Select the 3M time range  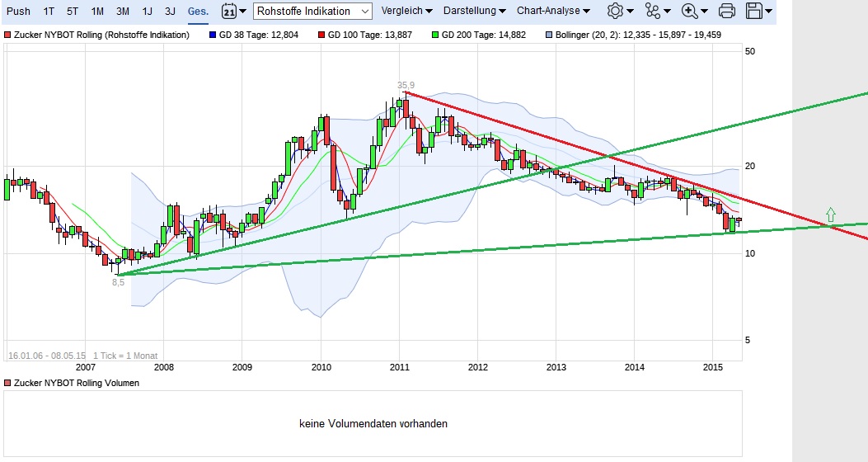[x=123, y=11]
